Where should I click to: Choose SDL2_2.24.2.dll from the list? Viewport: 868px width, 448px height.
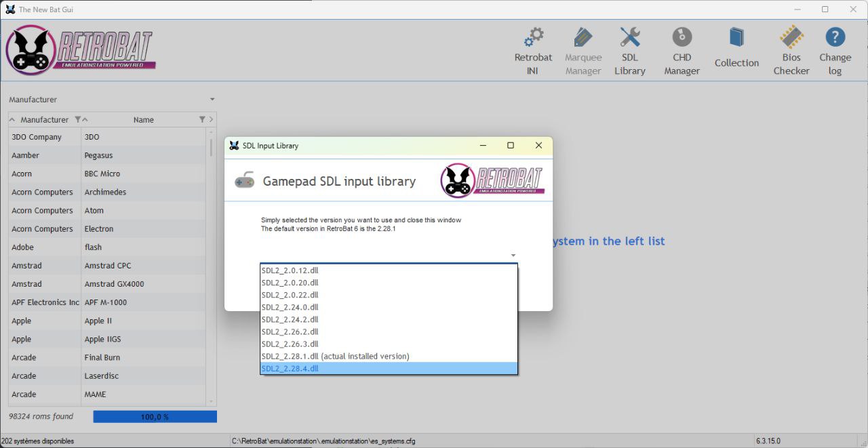click(389, 319)
